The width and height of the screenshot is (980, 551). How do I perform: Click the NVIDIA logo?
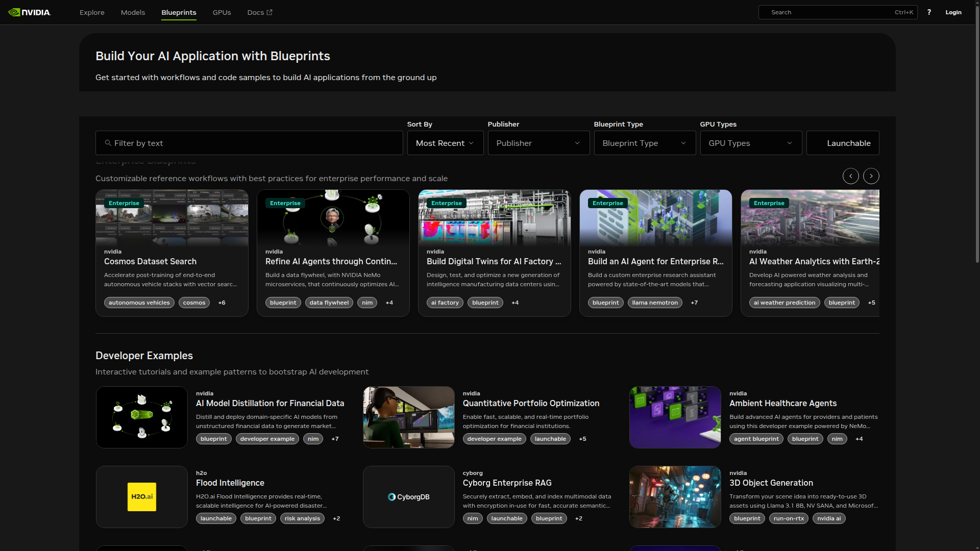[x=29, y=12]
